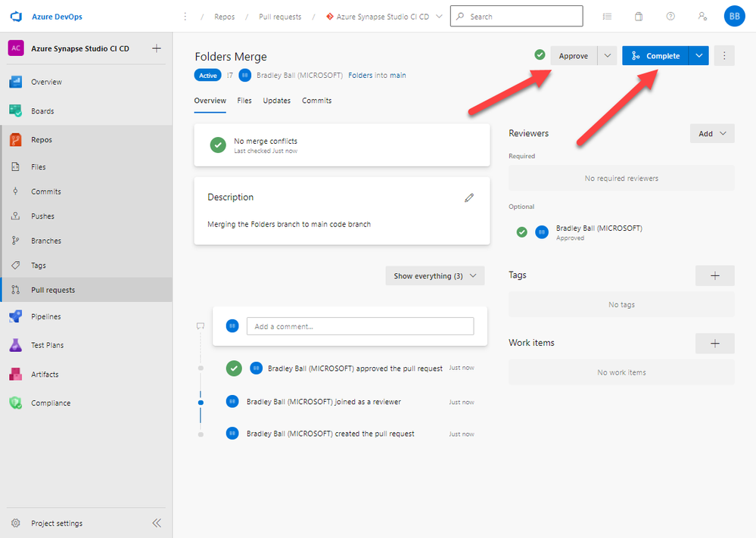Select the Repos sidebar icon
Screen dimensions: 756x538
click(15, 140)
